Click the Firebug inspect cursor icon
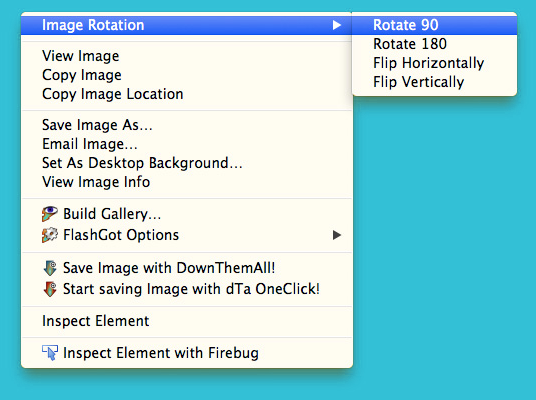 [x=50, y=353]
